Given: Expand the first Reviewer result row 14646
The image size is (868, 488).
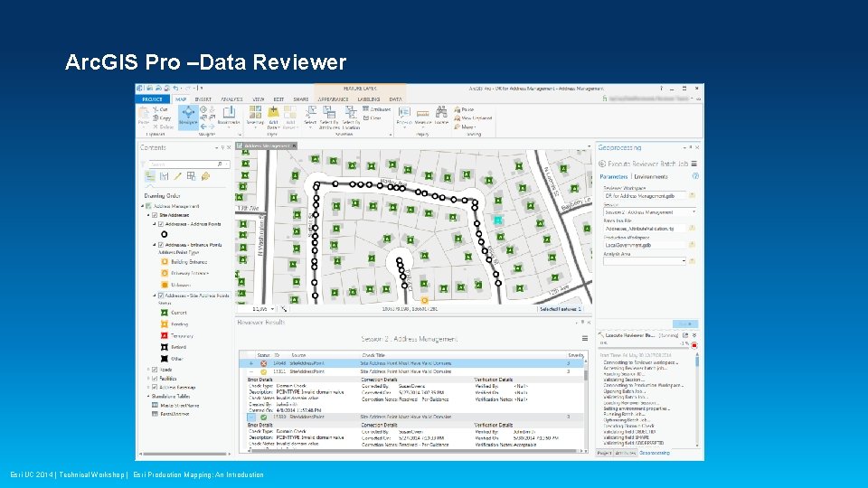Looking at the screenshot, I should click(251, 363).
